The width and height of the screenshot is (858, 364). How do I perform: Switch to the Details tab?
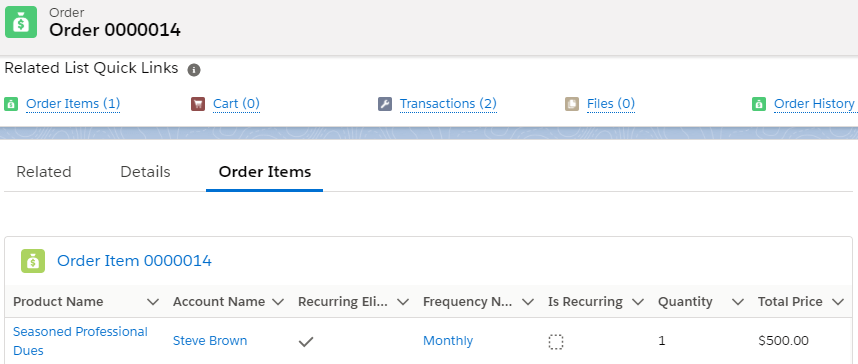pos(146,172)
